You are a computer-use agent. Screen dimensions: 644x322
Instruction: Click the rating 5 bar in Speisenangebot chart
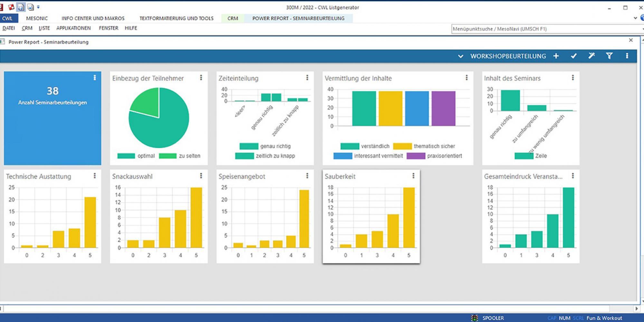[304, 219]
